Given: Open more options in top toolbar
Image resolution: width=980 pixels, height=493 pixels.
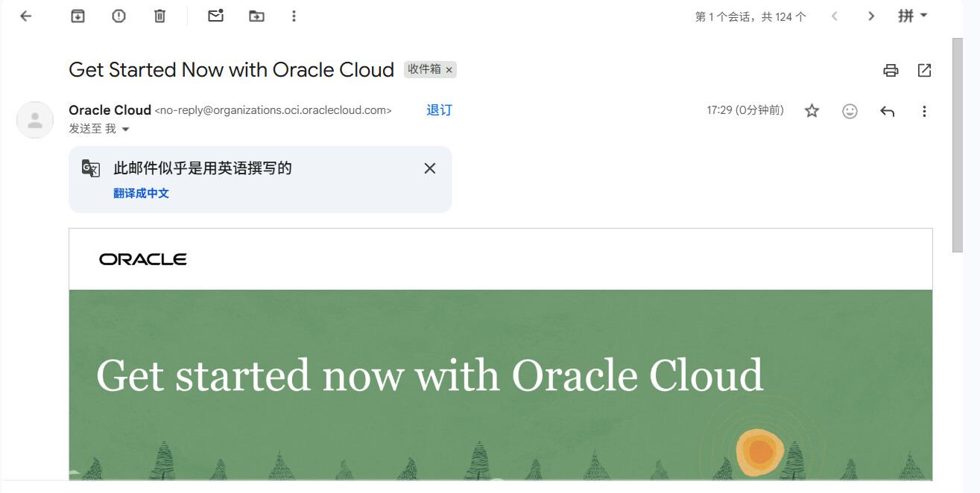Looking at the screenshot, I should point(294,16).
